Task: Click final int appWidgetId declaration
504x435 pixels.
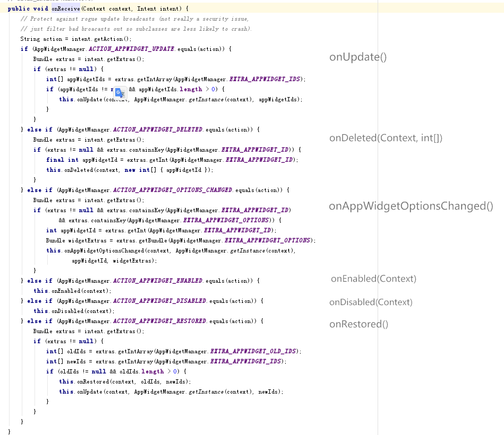Action: (x=172, y=160)
